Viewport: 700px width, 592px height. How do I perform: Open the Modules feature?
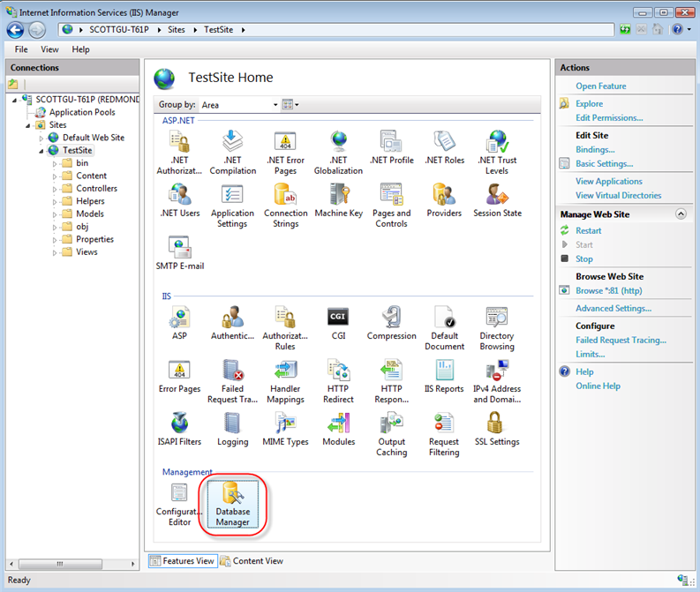click(338, 429)
